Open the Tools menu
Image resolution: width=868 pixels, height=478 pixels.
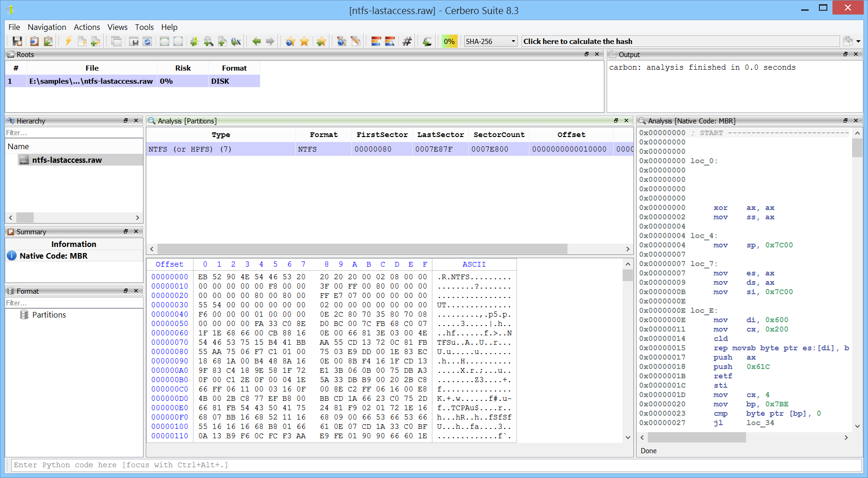click(144, 27)
